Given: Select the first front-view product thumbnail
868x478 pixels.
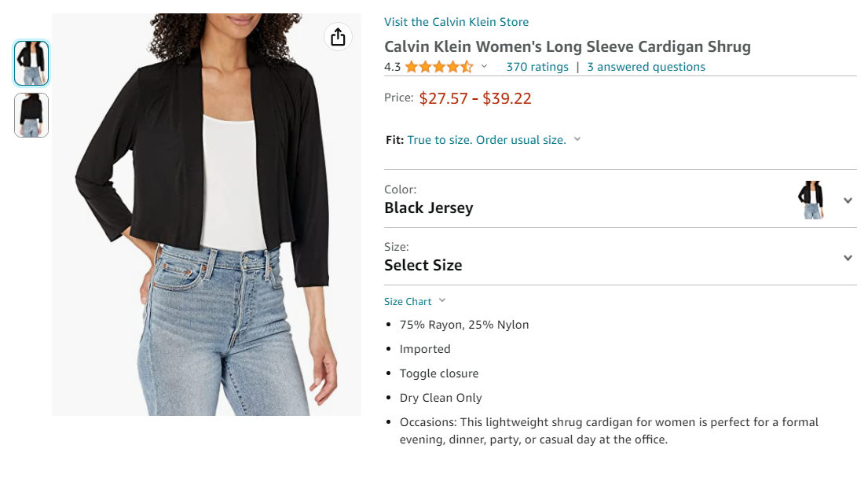Looking at the screenshot, I should point(31,63).
